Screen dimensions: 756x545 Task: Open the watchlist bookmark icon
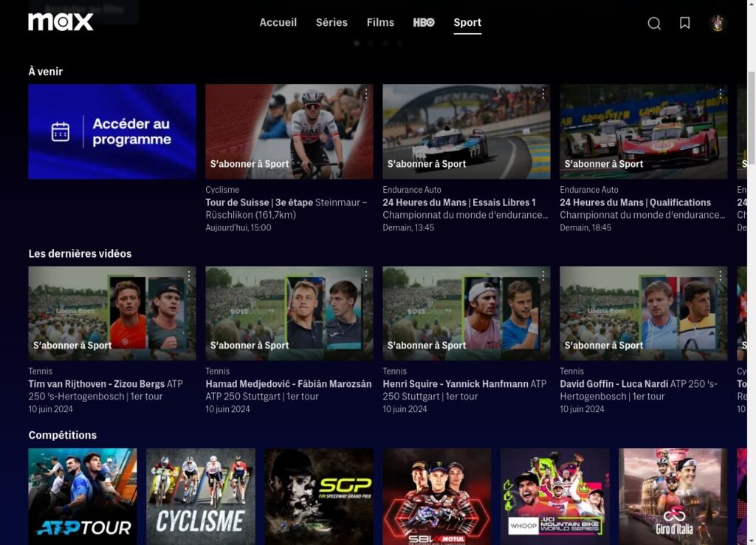click(x=684, y=23)
